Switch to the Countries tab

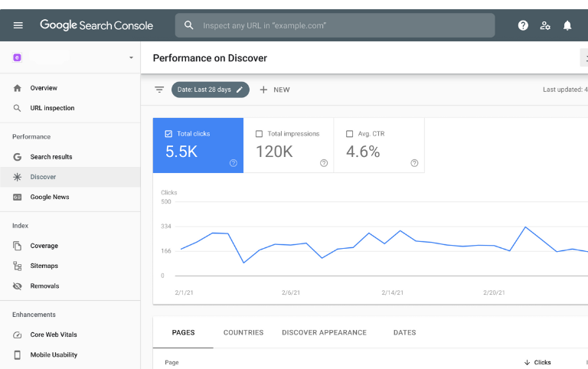tap(243, 333)
